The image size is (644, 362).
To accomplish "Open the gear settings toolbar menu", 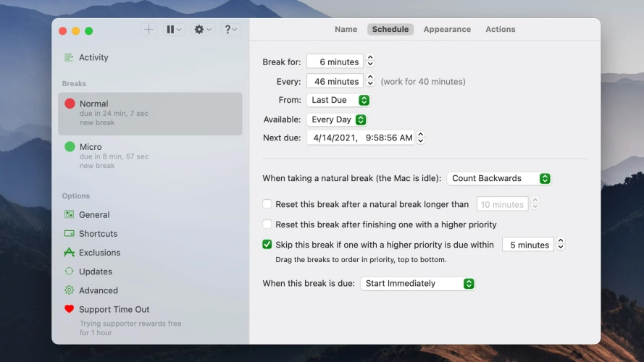I will pos(203,30).
